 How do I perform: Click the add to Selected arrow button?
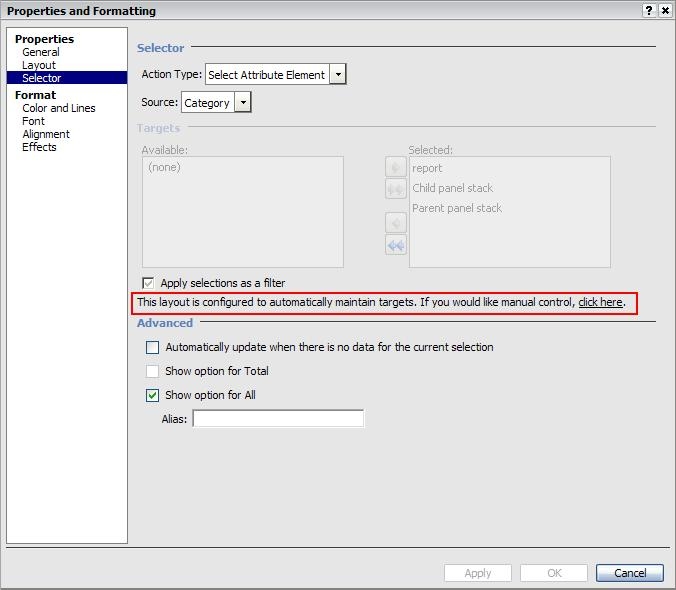coord(396,168)
